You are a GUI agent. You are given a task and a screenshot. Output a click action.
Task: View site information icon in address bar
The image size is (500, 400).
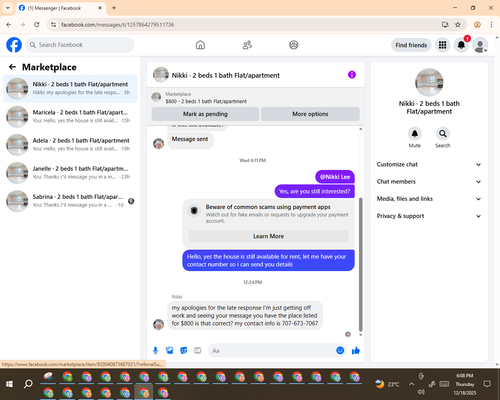click(53, 25)
